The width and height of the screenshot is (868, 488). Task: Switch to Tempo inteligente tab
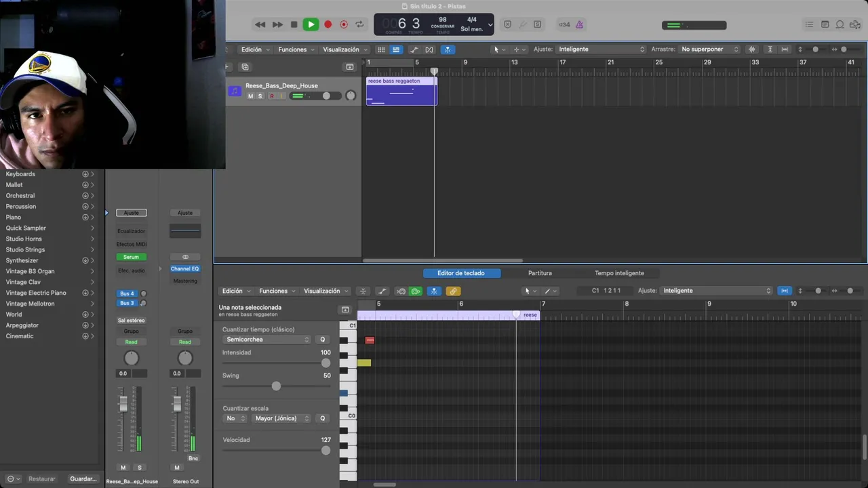(x=619, y=273)
